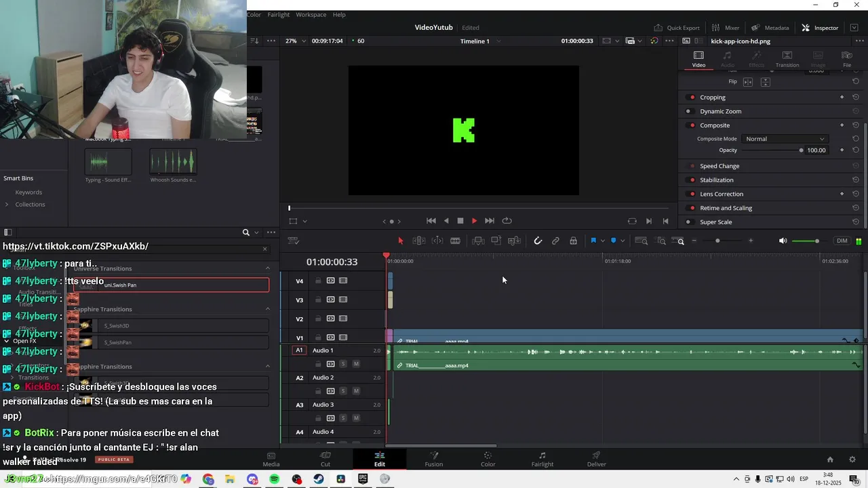Choose the Dynamic Trim Mode tool
The width and height of the screenshot is (868, 488).
pos(437,241)
